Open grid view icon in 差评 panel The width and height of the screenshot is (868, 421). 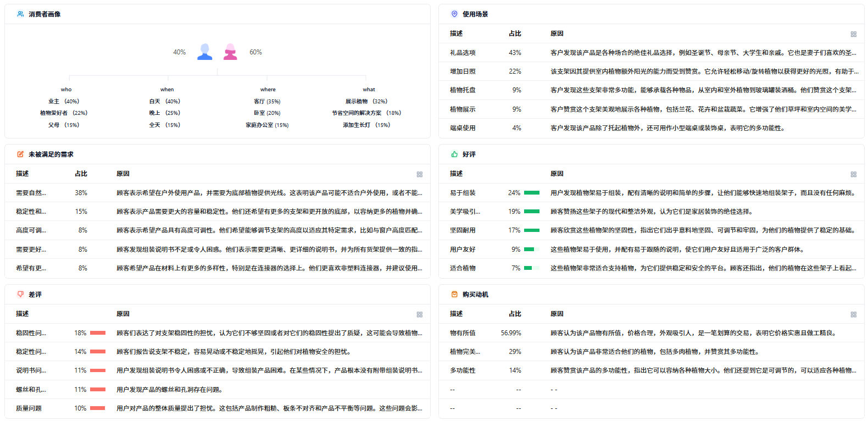pyautogui.click(x=420, y=314)
